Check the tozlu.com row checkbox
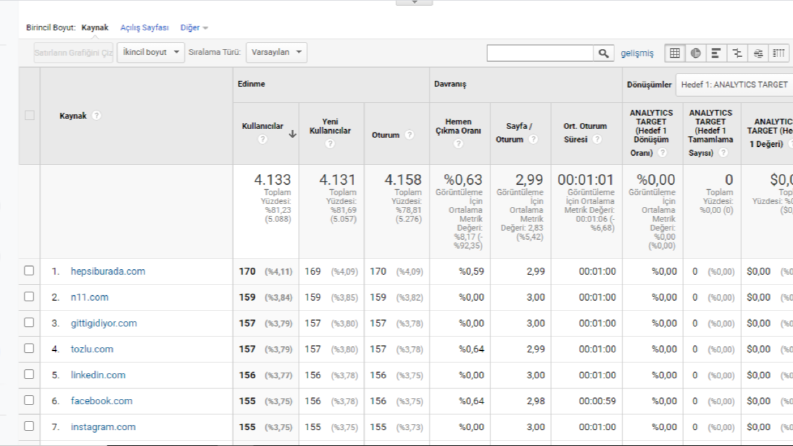 point(29,348)
